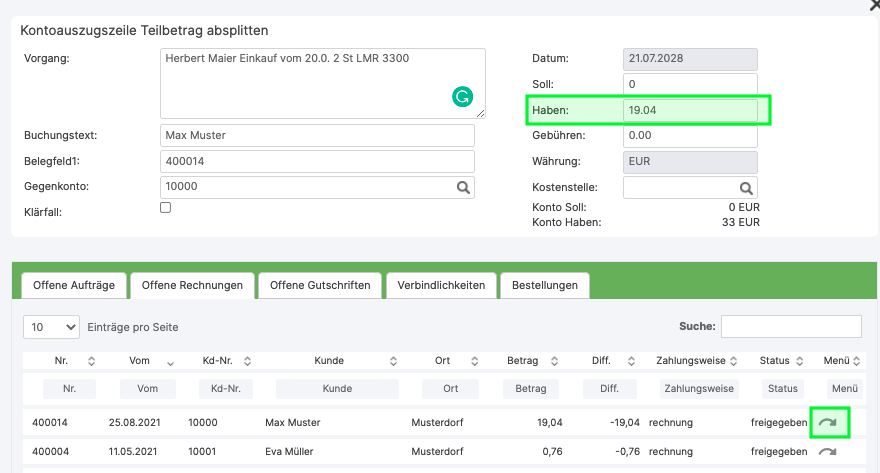
Task: Open the entries per page dropdown
Action: [51, 327]
